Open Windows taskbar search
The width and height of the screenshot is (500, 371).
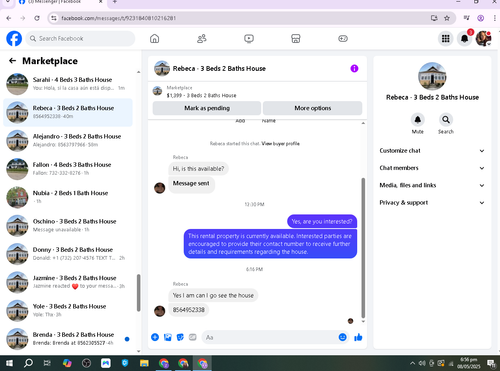click(28, 363)
